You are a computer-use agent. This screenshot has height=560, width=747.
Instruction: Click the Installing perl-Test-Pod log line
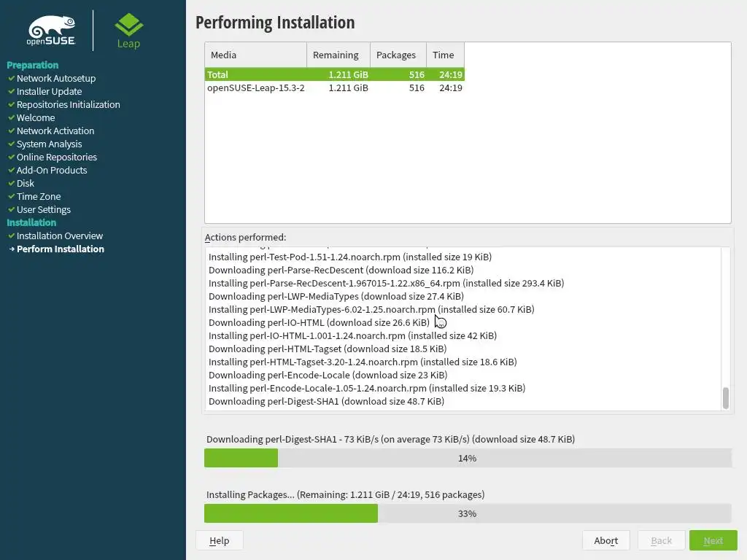(x=350, y=257)
